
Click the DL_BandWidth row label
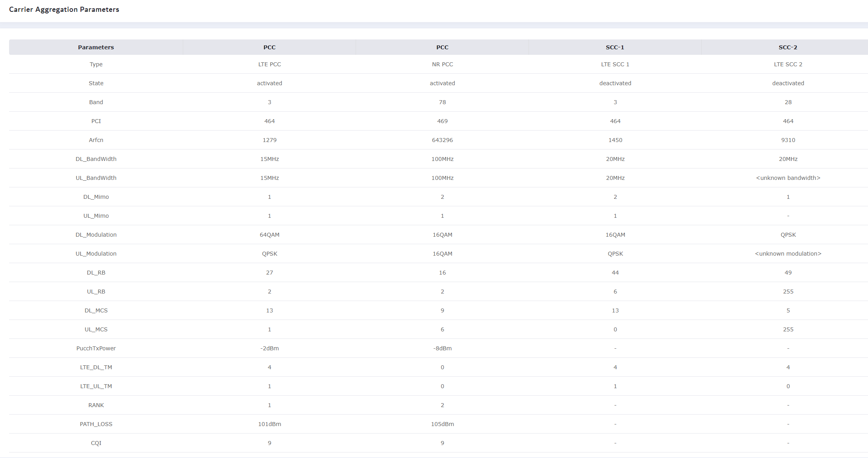coord(96,159)
